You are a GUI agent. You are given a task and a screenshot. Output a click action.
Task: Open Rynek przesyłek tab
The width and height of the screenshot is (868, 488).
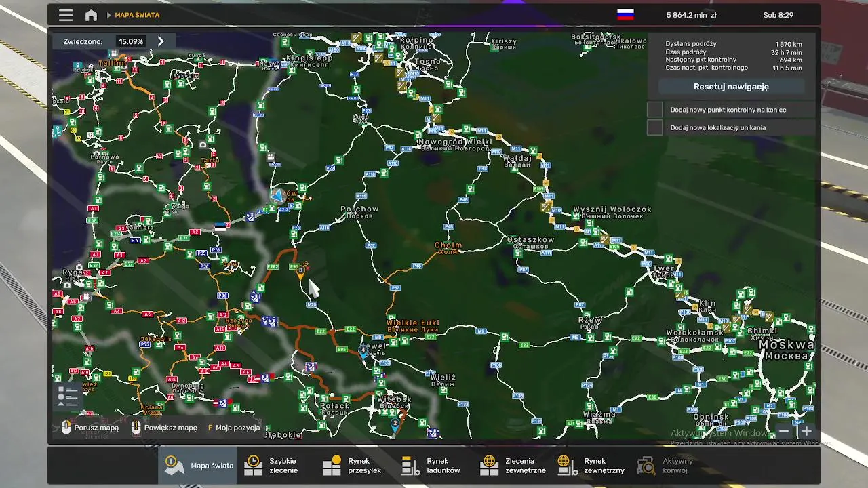tap(355, 466)
